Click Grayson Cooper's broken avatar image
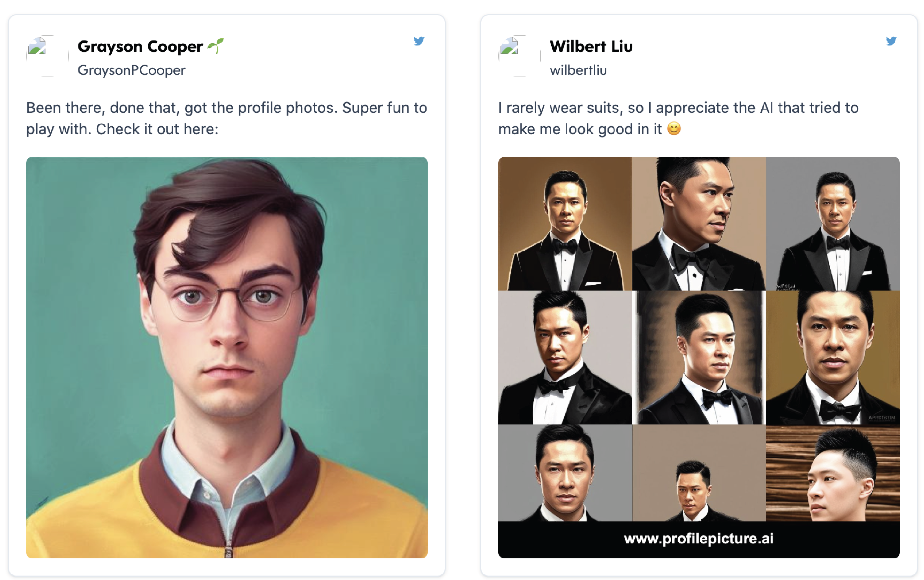Viewport: 924px width, 580px height. (x=47, y=56)
